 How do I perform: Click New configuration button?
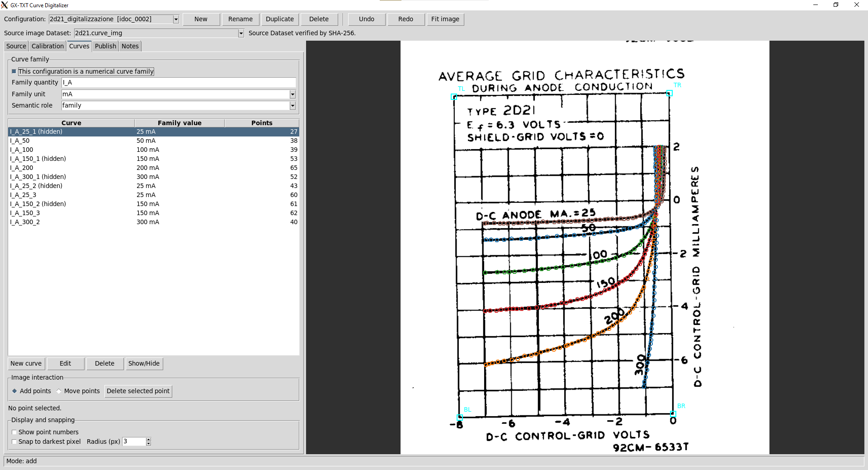201,19
